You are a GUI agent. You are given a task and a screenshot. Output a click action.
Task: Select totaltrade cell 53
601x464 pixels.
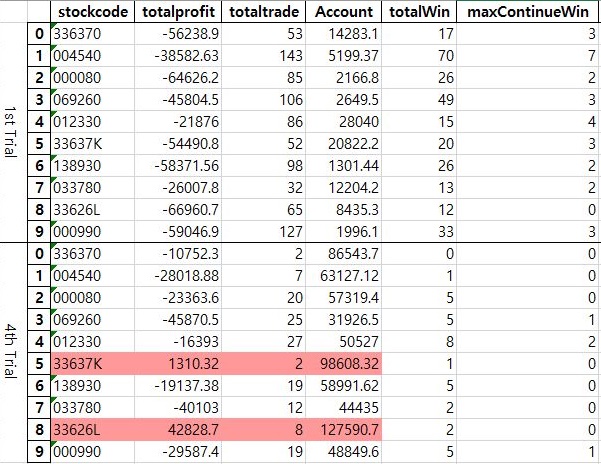click(263, 34)
